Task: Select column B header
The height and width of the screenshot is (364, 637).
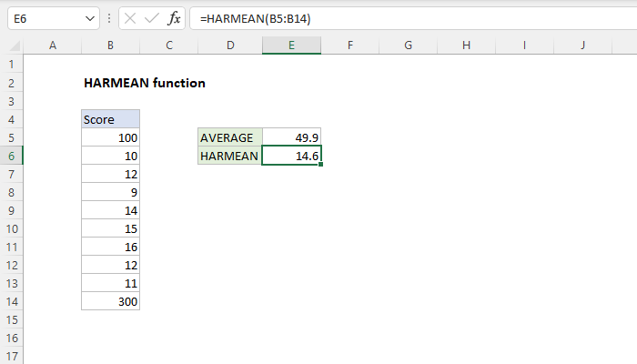Action: [x=110, y=45]
